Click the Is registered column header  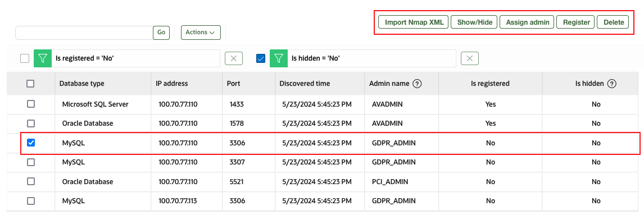[x=491, y=84]
